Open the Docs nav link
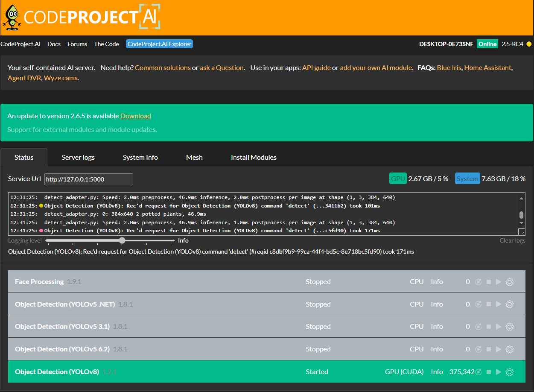The height and width of the screenshot is (392, 534). click(54, 44)
